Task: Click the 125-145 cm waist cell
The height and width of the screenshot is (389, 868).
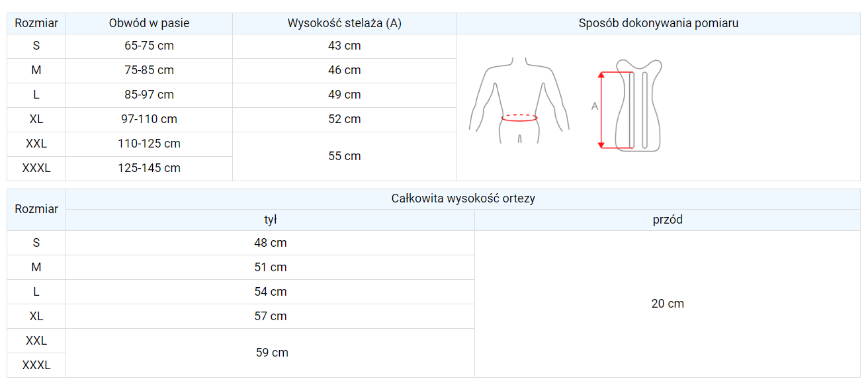Action: coord(149,168)
